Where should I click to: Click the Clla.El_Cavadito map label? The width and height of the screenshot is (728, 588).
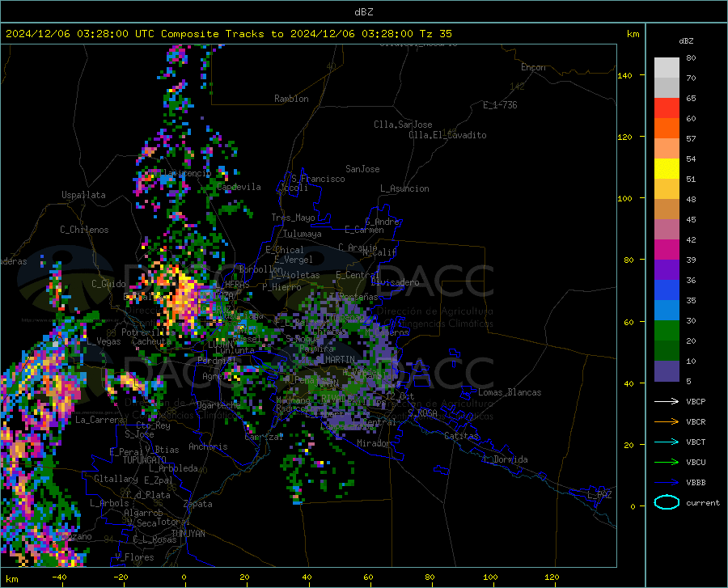click(x=447, y=135)
